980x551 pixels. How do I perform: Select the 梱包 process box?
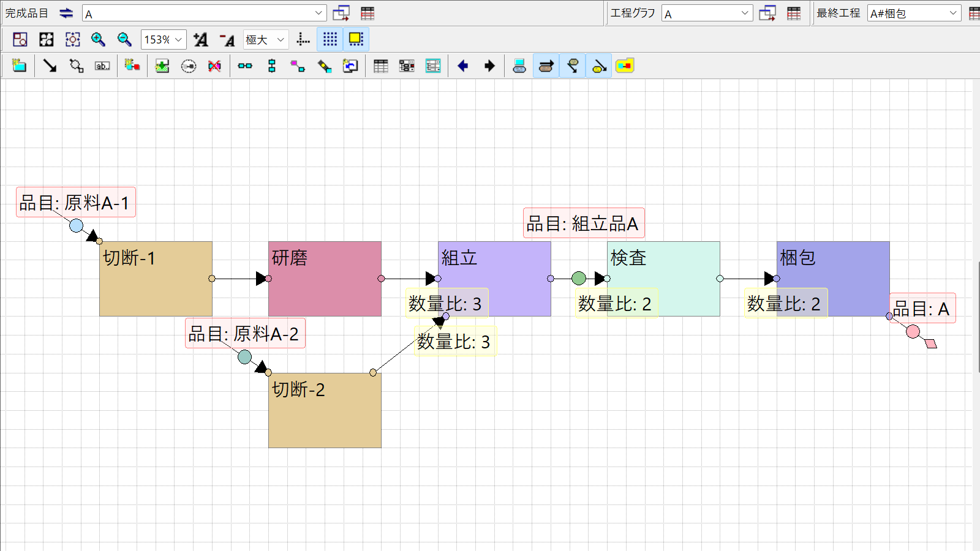833,279
